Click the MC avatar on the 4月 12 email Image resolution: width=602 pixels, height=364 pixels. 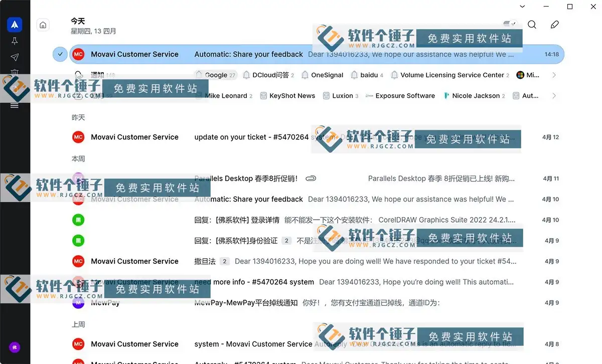78,137
